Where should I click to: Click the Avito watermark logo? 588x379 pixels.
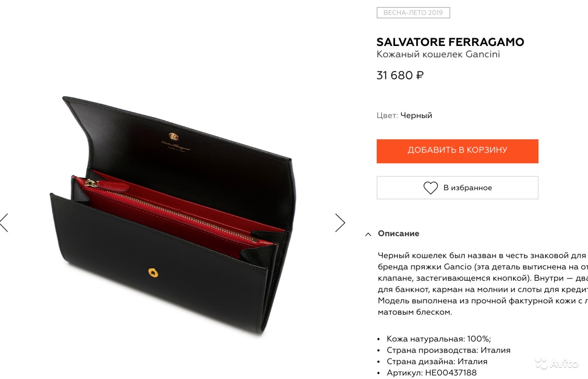pos(556,363)
